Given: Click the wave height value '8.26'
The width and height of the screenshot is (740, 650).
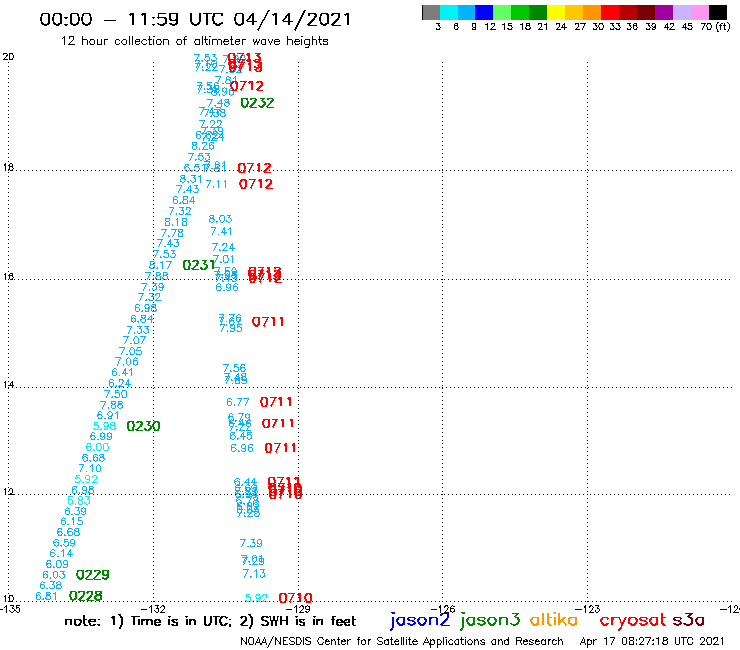Looking at the screenshot, I should (x=203, y=146).
